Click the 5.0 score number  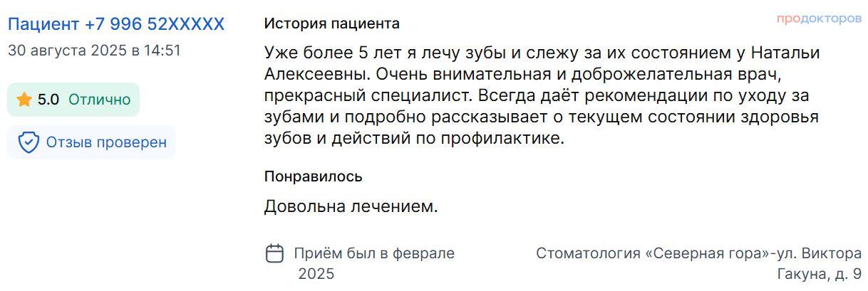(48, 100)
